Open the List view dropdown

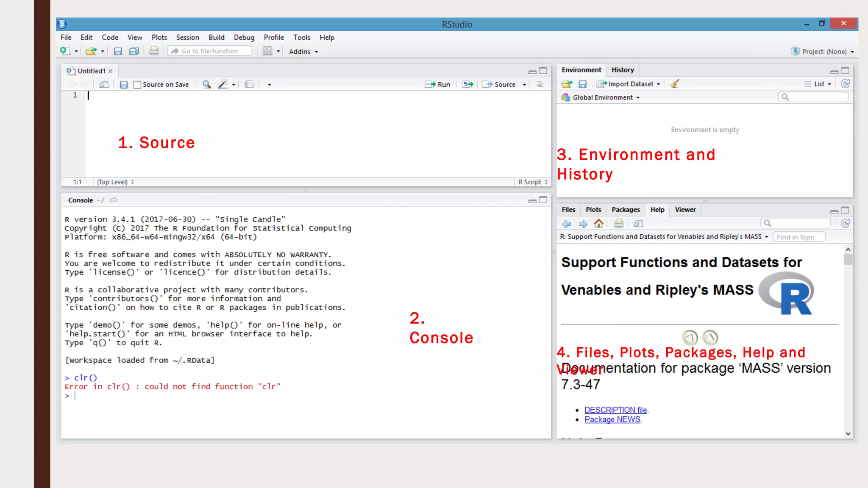click(818, 84)
